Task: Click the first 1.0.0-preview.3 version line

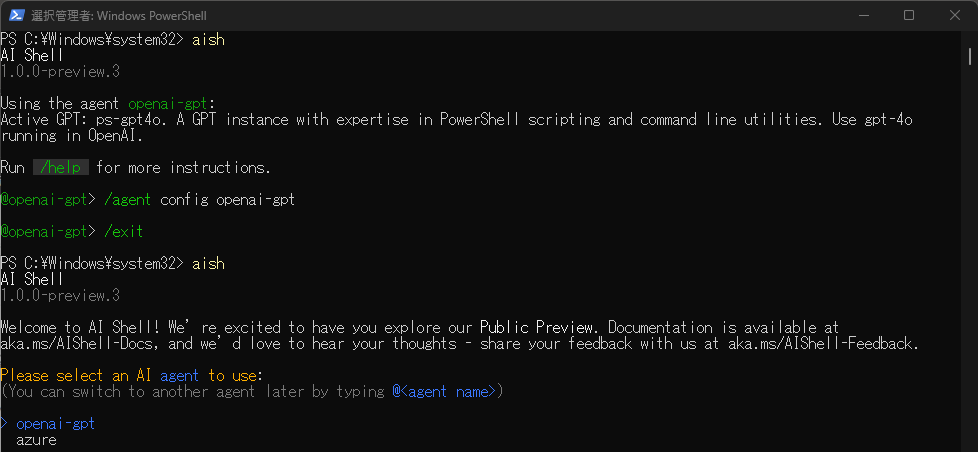Action: tap(60, 72)
